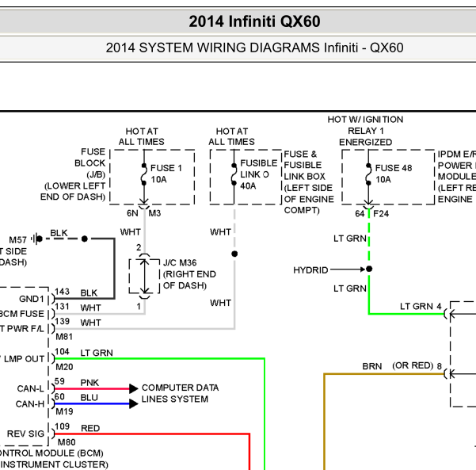The image size is (476, 470).
Task: Click the "(OR RED)" wire note
Action: 413,365
